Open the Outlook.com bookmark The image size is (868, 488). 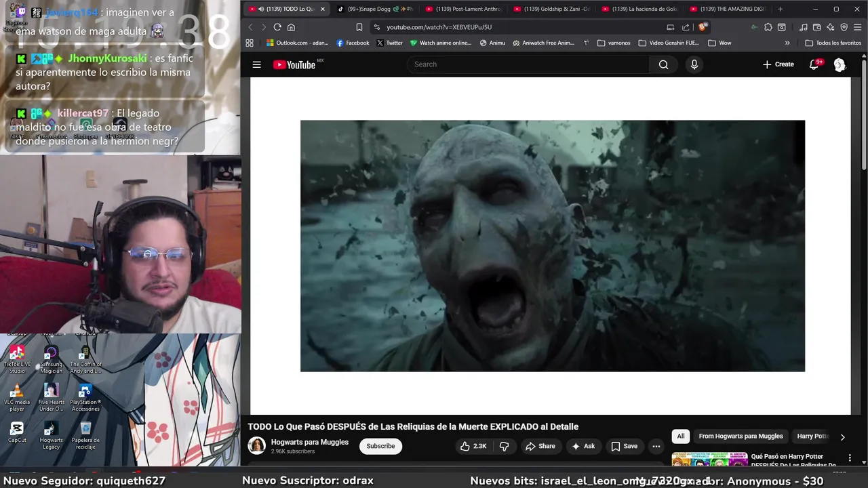pyautogui.click(x=297, y=43)
